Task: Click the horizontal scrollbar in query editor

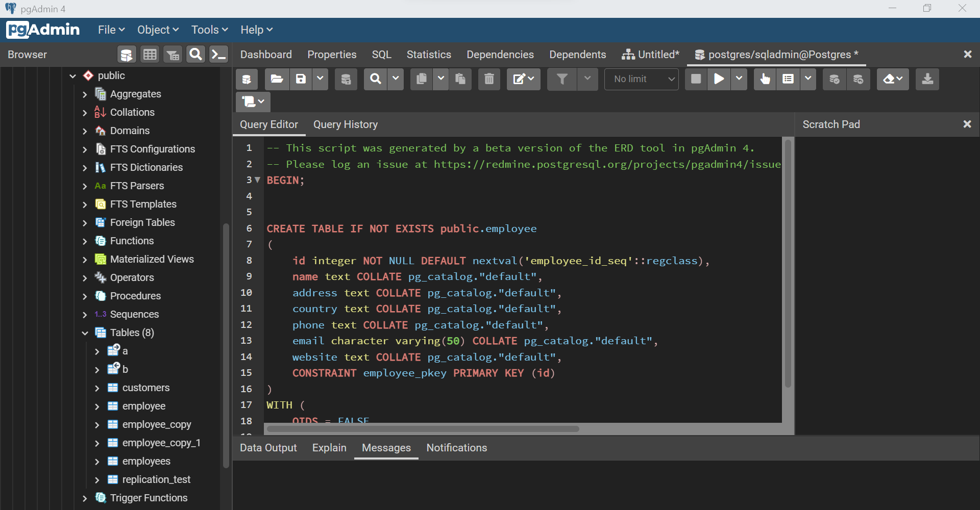Action: (x=423, y=429)
